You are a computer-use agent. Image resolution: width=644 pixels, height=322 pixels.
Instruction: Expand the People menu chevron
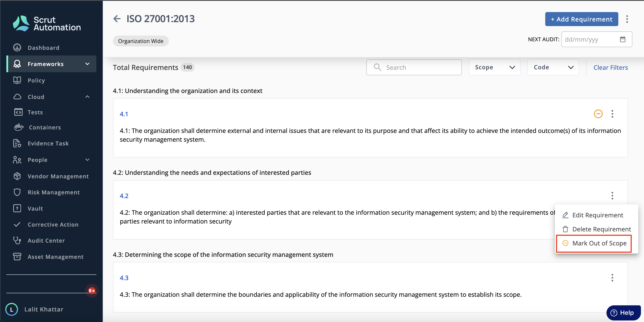point(87,160)
